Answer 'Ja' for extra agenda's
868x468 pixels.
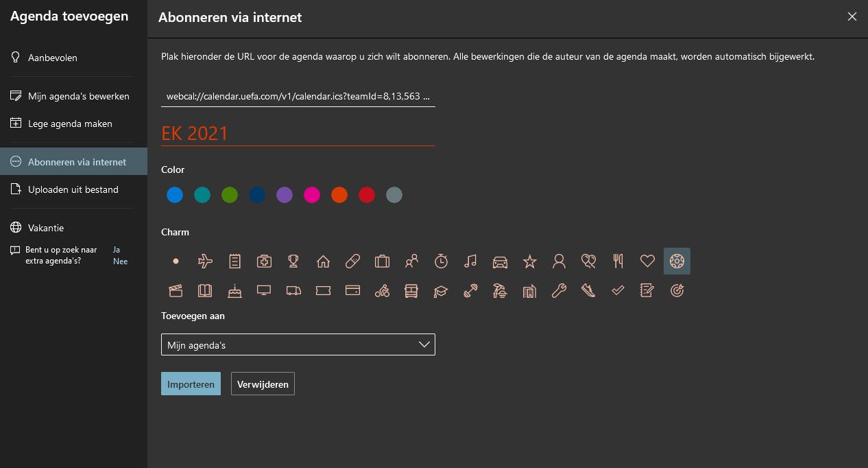(x=116, y=250)
